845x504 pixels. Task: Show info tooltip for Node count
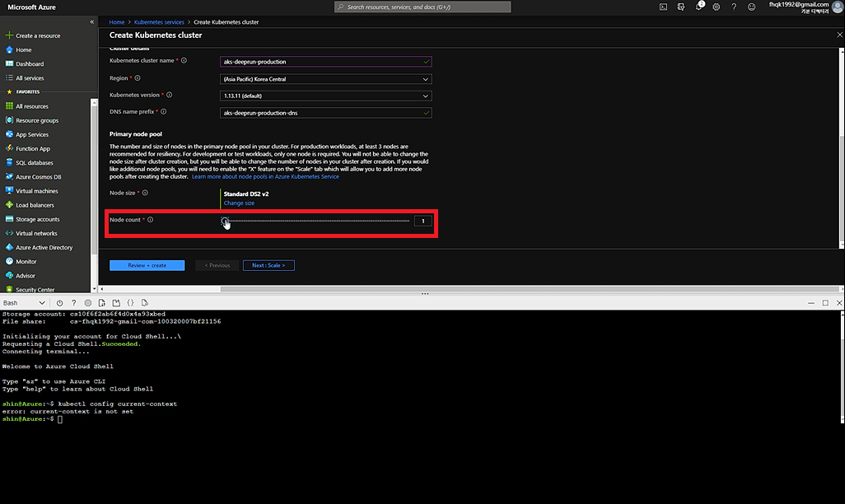click(151, 219)
